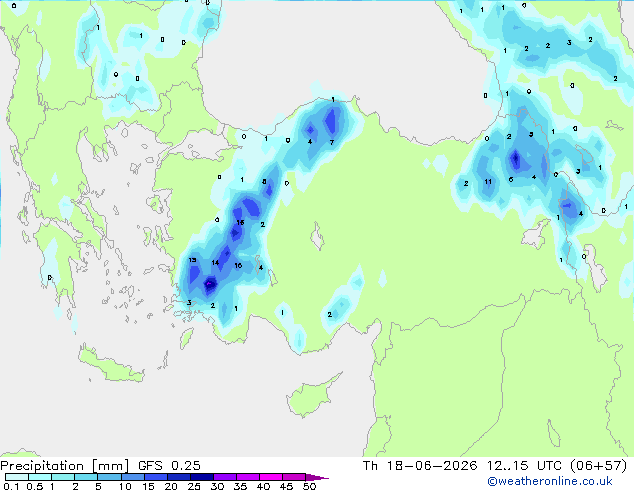Image resolution: width=634 pixels, height=490 pixels.
Task: Click the purple over-50 legend arrow
Action: coord(317,477)
